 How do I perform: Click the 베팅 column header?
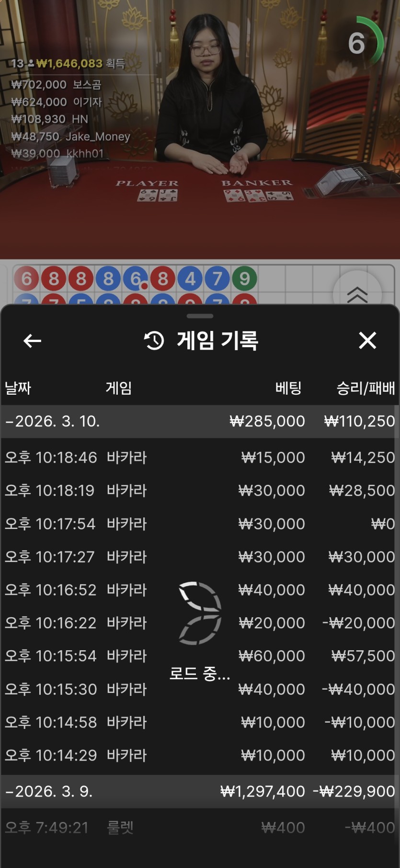pyautogui.click(x=288, y=388)
